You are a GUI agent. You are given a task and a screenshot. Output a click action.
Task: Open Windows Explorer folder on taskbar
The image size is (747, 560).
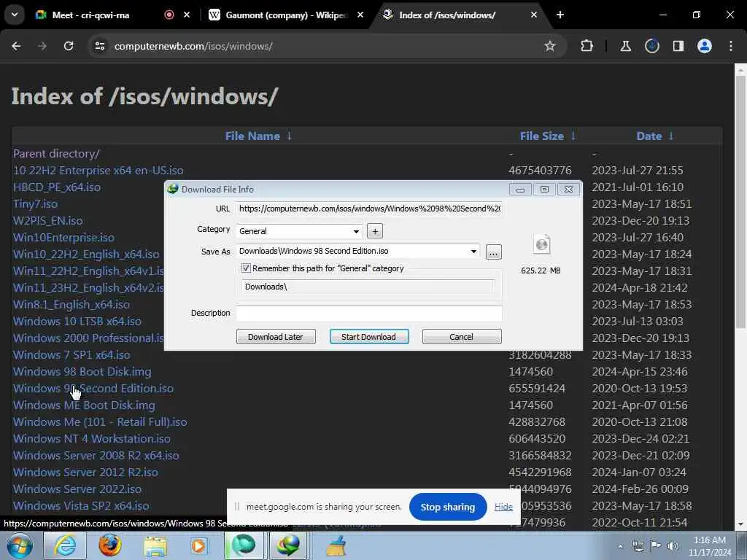click(155, 546)
